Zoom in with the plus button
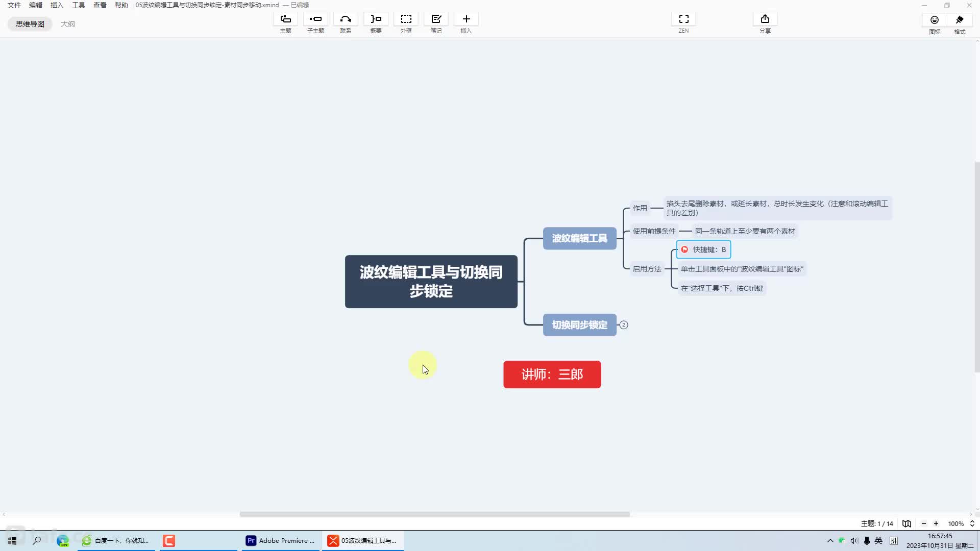980x551 pixels. point(936,523)
